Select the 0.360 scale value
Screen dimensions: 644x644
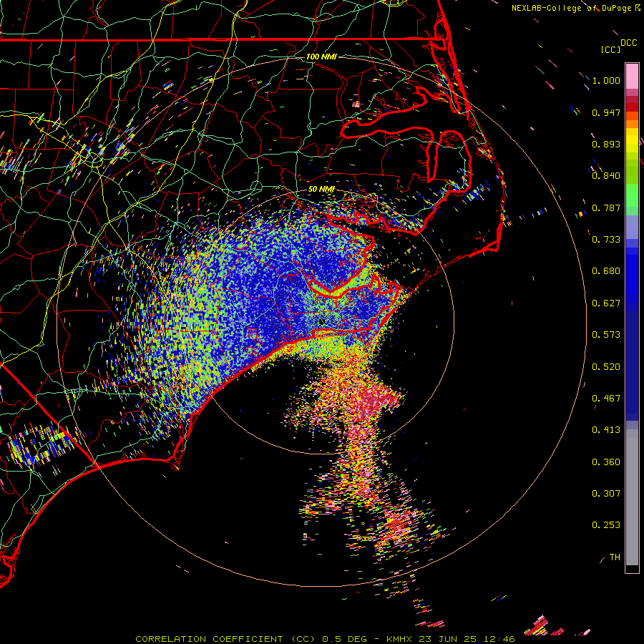tap(606, 462)
